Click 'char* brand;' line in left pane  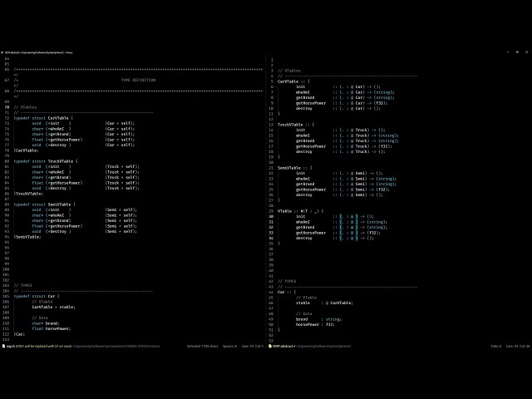click(46, 323)
